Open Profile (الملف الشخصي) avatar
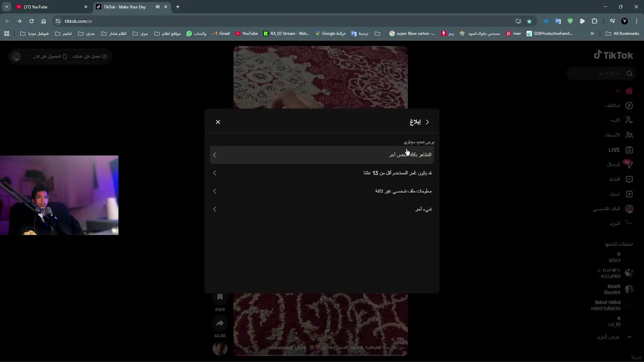Screen dimensions: 644x362 point(629,209)
